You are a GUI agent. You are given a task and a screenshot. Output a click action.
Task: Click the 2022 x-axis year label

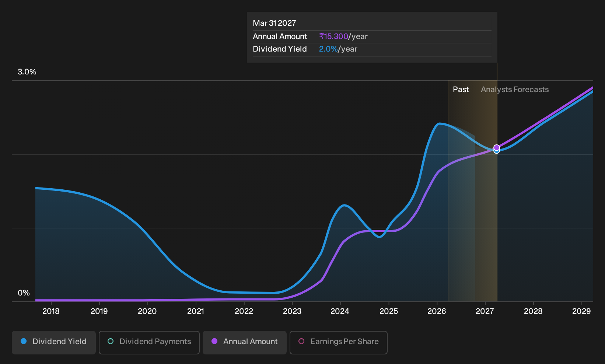[x=244, y=311]
